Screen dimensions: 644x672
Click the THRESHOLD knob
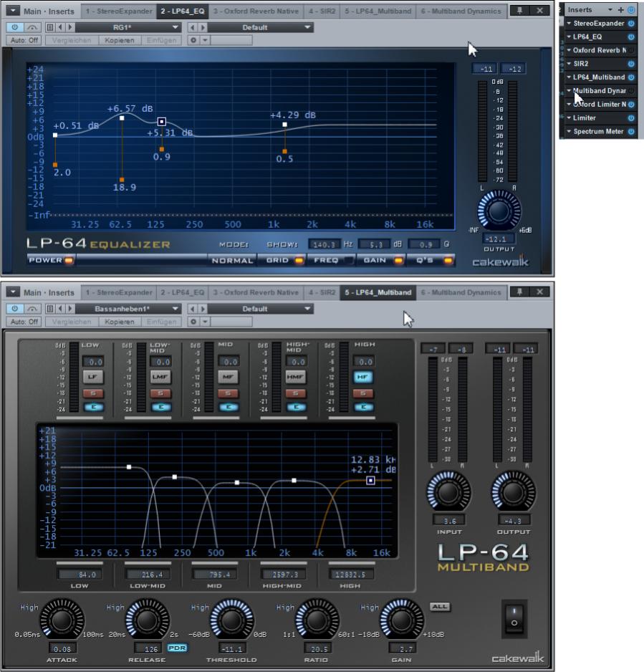(x=232, y=620)
